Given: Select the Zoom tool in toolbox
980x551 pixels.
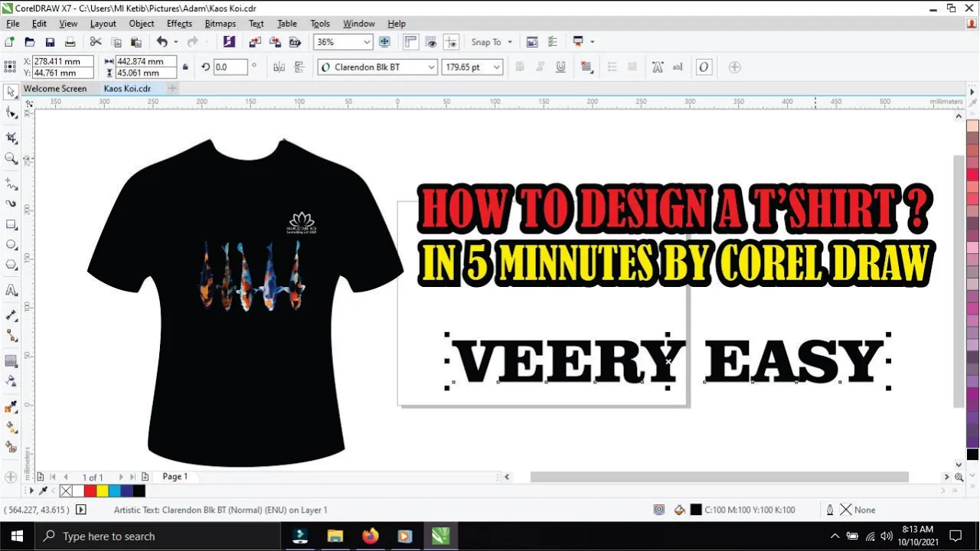Looking at the screenshot, I should point(11,158).
